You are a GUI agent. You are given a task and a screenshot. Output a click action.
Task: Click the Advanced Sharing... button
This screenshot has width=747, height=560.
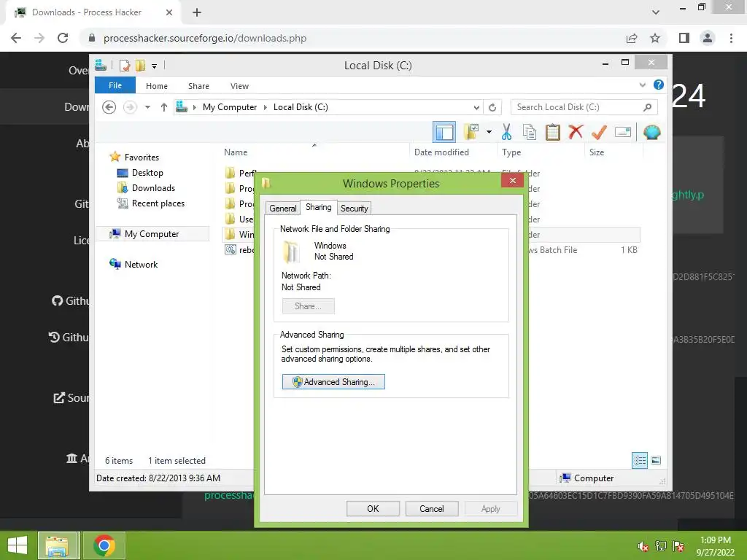coord(333,382)
